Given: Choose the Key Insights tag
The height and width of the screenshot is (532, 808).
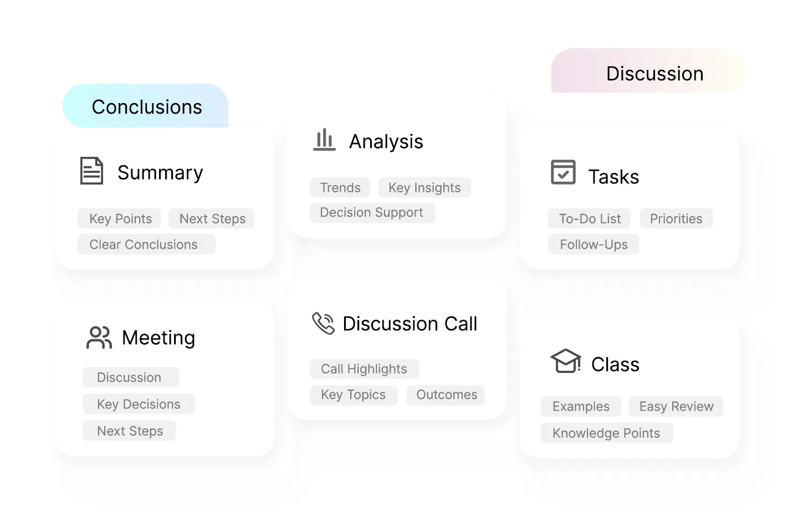Looking at the screenshot, I should tap(425, 188).
